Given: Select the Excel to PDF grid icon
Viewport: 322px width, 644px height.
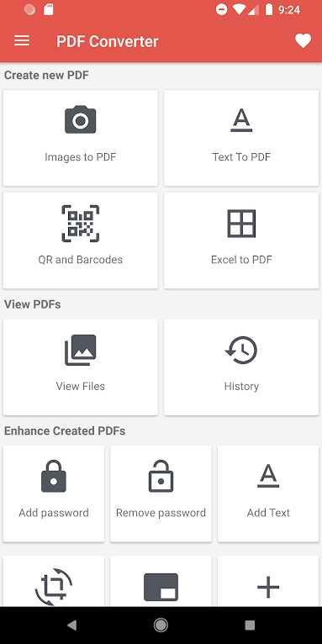Looking at the screenshot, I should coord(241,224).
